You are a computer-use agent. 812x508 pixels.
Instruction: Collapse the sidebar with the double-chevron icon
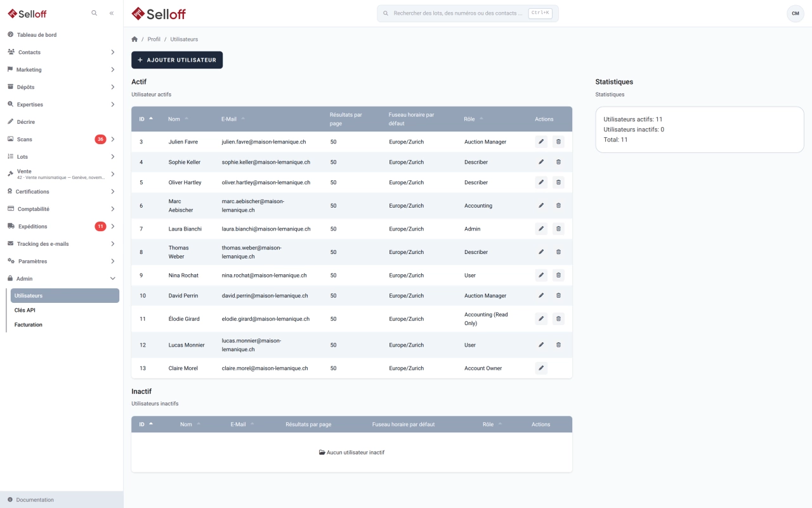112,13
